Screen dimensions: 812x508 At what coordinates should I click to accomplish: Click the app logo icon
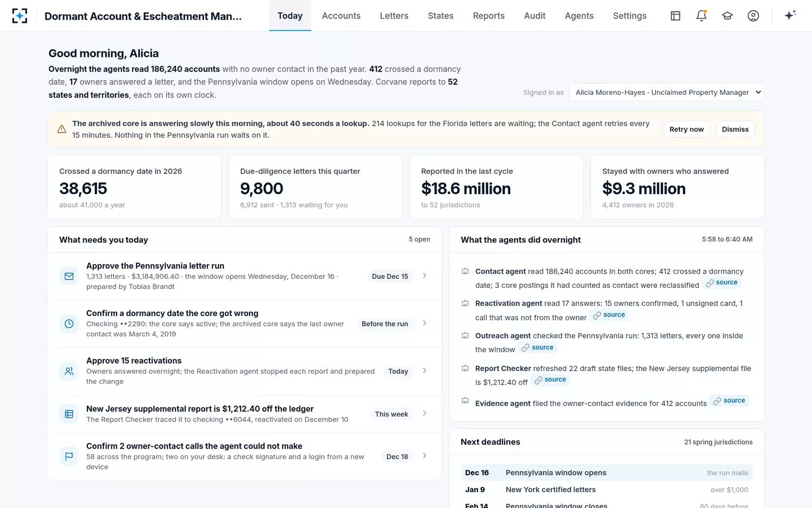pyautogui.click(x=20, y=16)
